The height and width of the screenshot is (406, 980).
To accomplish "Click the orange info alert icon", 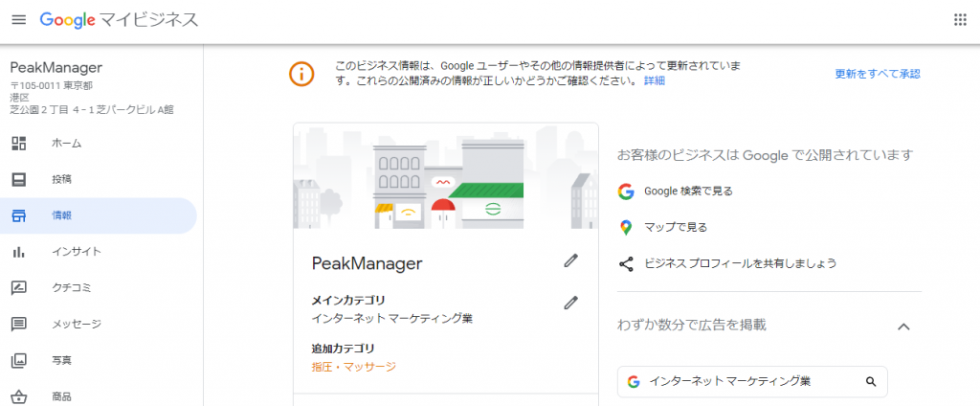I will click(x=301, y=74).
